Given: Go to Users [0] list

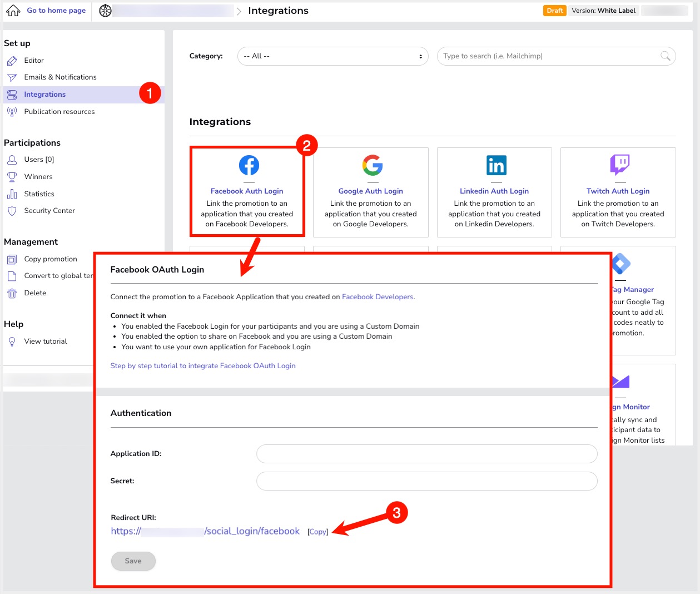Looking at the screenshot, I should click(39, 160).
